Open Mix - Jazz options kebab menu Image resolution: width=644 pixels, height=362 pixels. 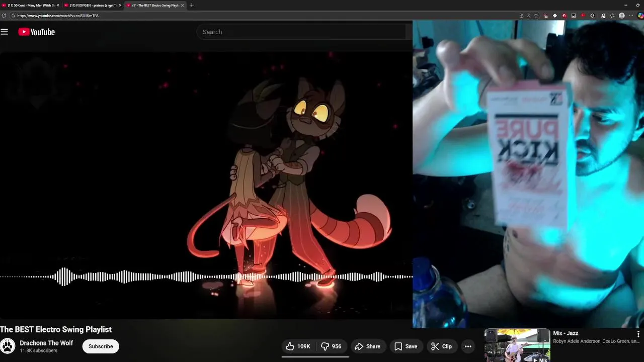638,334
